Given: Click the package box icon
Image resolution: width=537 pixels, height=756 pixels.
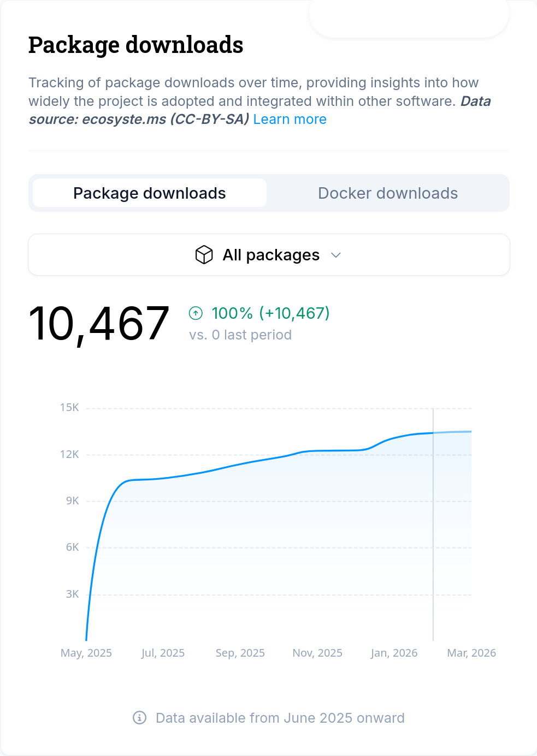Looking at the screenshot, I should point(204,255).
